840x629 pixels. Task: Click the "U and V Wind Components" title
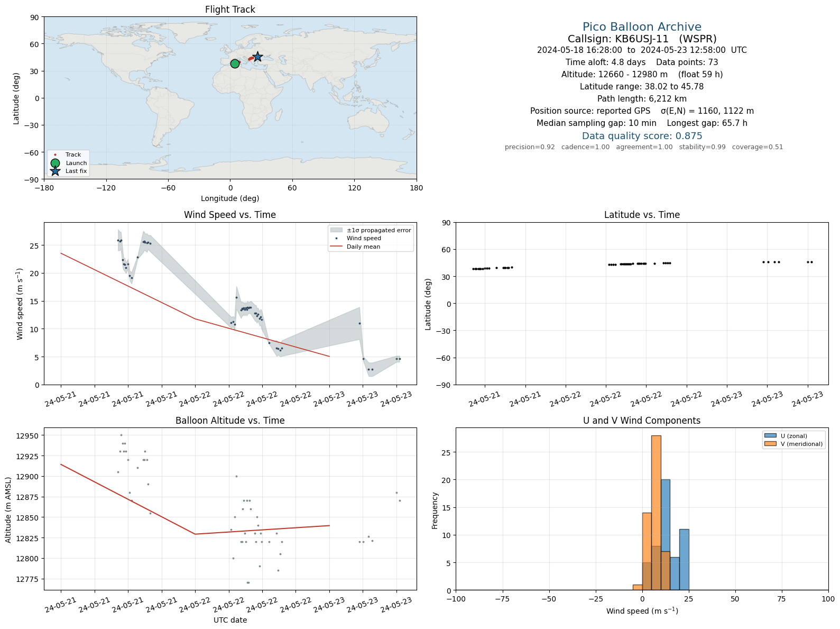pyautogui.click(x=642, y=421)
